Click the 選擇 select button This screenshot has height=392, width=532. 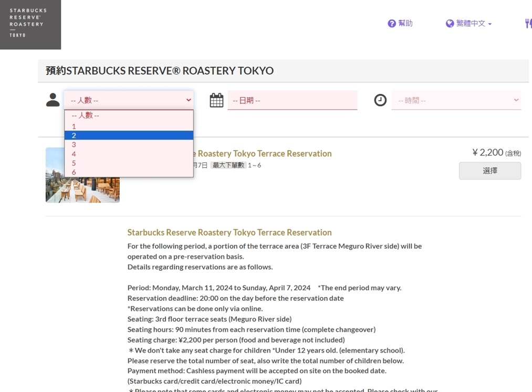tap(490, 171)
